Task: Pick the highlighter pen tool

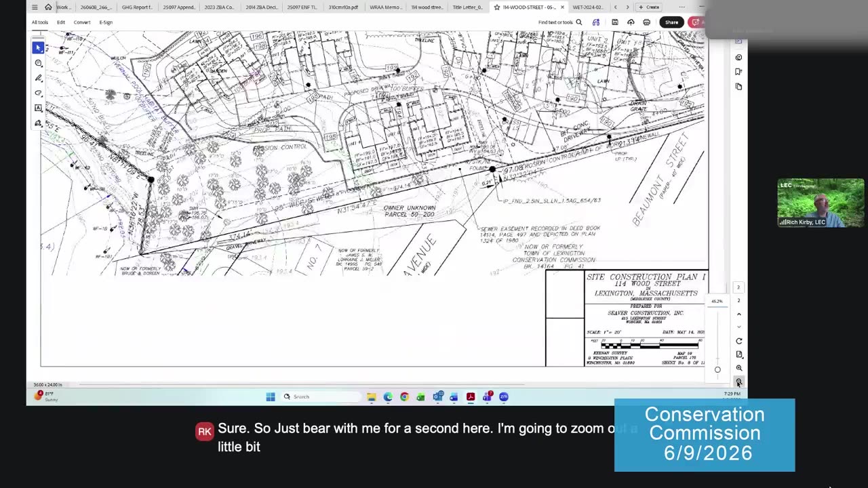Action: (38, 78)
